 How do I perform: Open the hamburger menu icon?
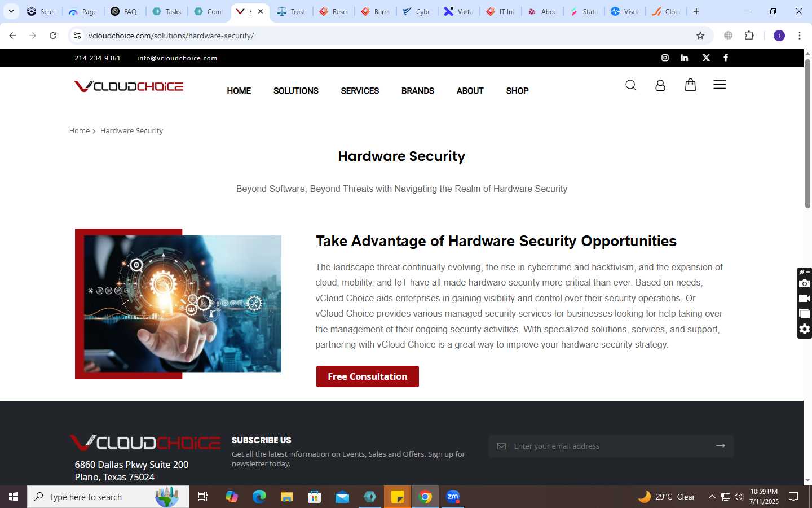pos(720,85)
